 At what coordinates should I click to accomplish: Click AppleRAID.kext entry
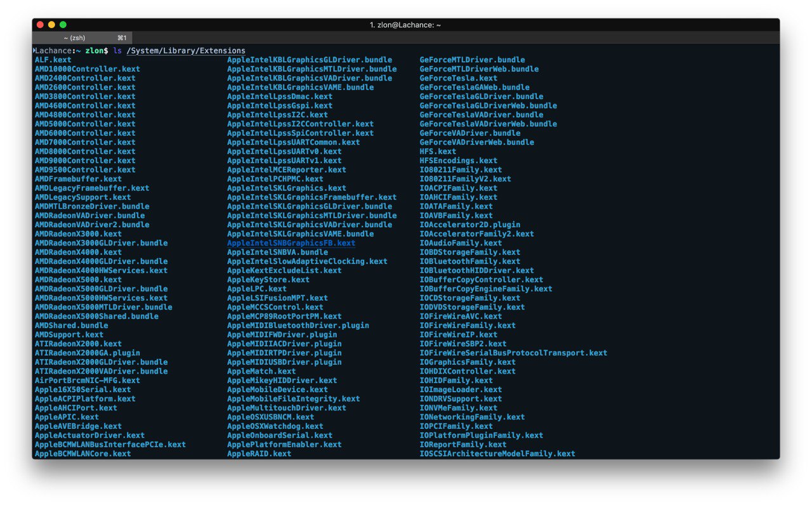coord(259,454)
